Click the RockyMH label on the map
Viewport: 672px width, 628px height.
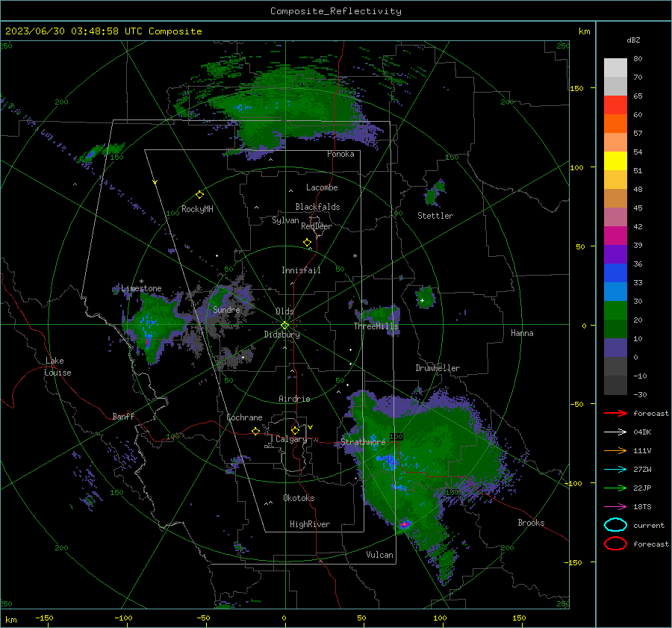(x=197, y=209)
